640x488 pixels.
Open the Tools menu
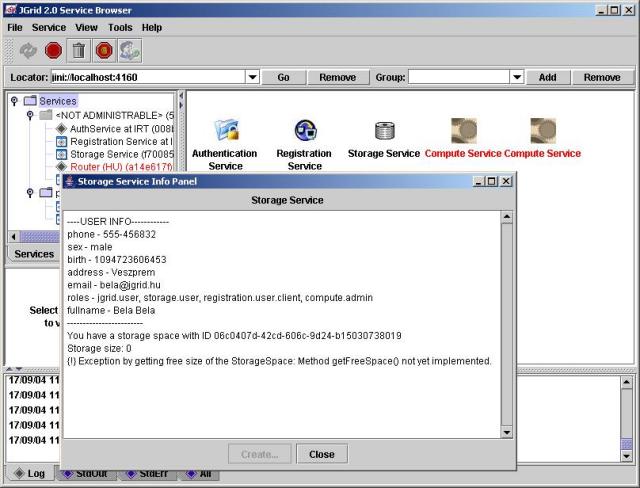point(120,27)
